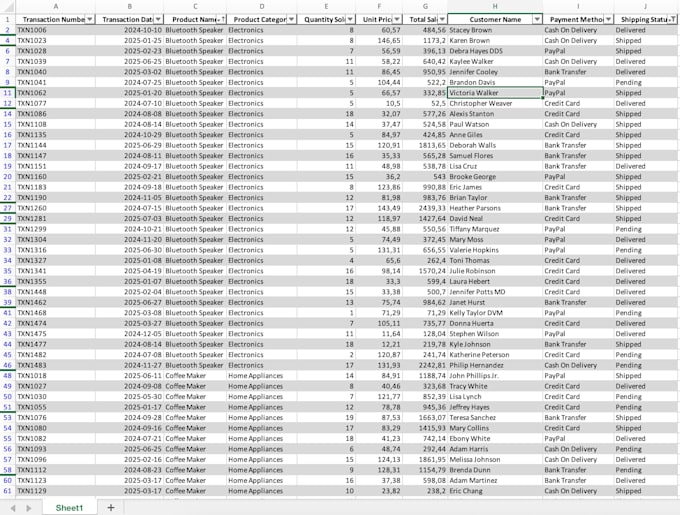Screen dimensions: 680x515
Task: Click customer cell John Phillips Jr.
Action: click(x=495, y=376)
